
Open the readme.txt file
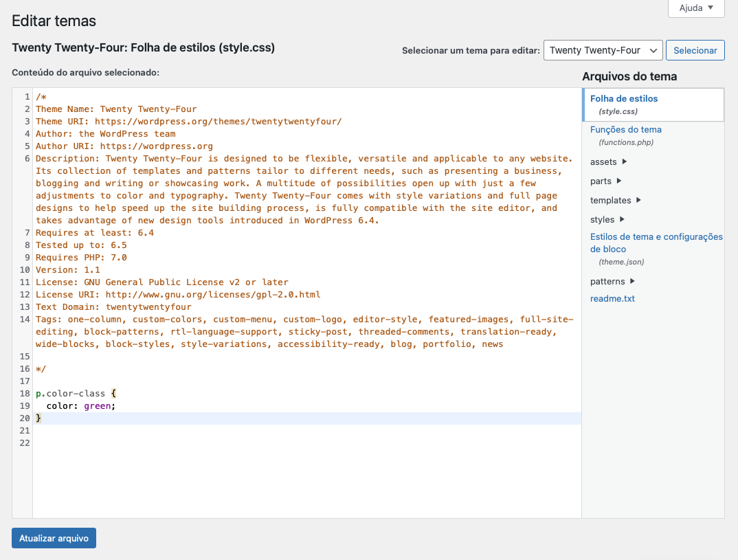(x=612, y=299)
